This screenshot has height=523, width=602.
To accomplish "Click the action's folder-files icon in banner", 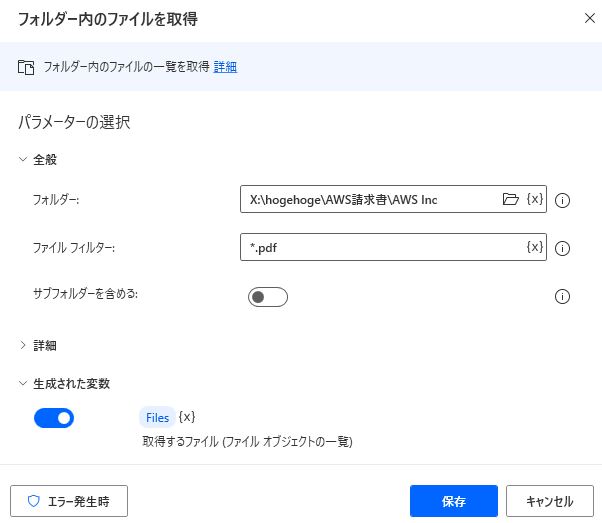I will pyautogui.click(x=26, y=67).
